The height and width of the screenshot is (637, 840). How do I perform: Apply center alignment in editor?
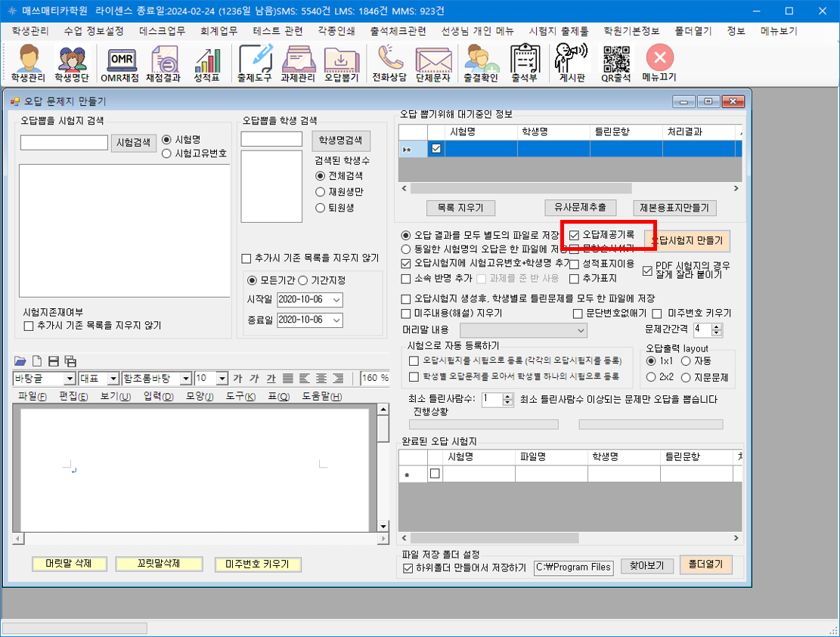click(x=321, y=379)
